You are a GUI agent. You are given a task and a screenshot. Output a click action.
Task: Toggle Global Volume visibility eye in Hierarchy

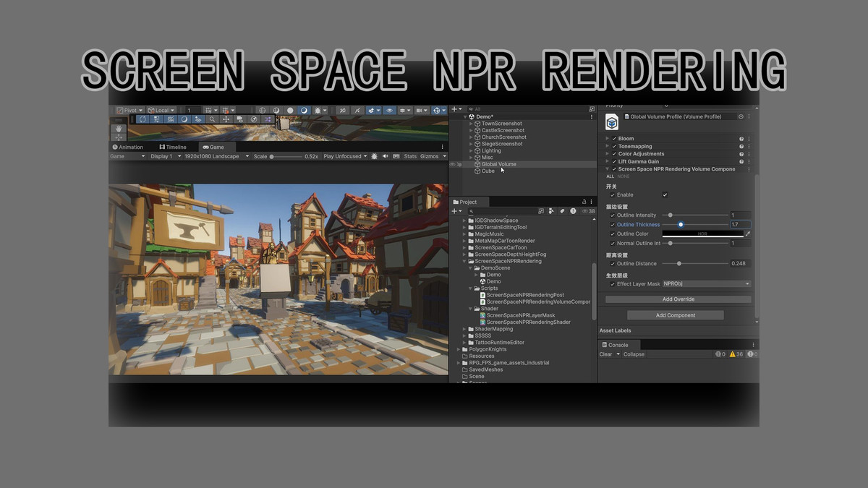coord(453,164)
